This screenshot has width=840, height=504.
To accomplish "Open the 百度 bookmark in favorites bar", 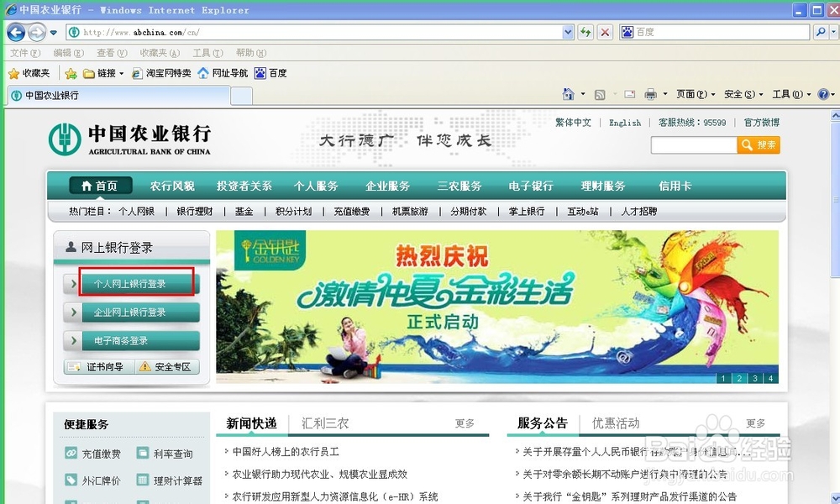I will coord(270,73).
